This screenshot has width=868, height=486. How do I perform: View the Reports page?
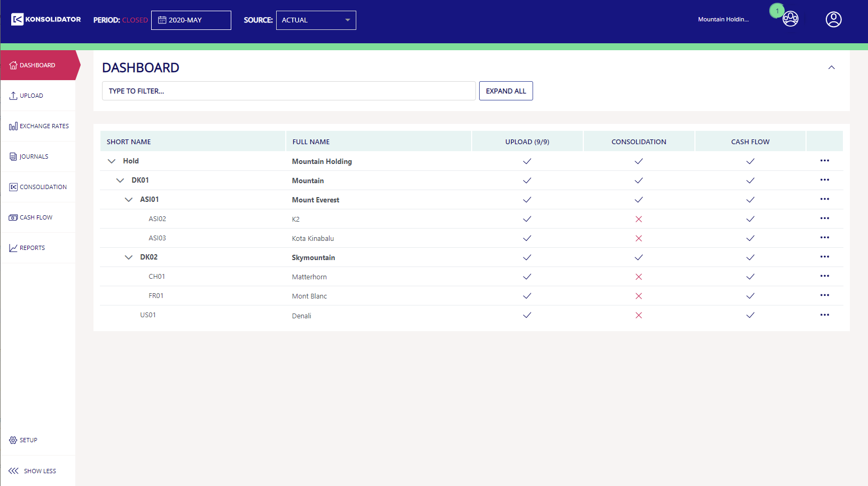coord(32,247)
